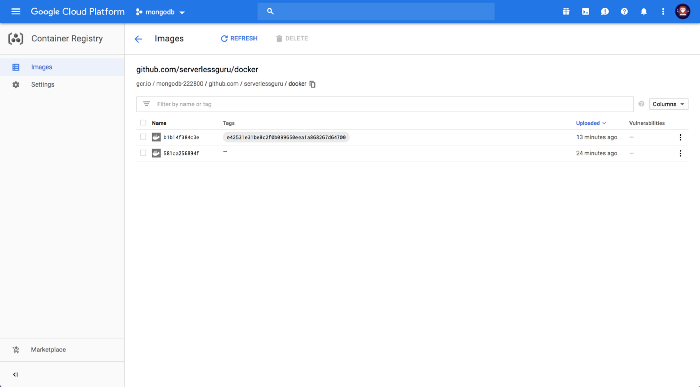Image resolution: width=700 pixels, height=387 pixels.
Task: Open the Columns dropdown
Action: pos(668,104)
